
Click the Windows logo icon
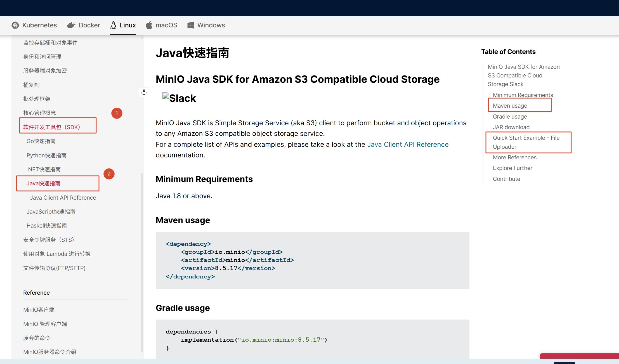pos(191,25)
